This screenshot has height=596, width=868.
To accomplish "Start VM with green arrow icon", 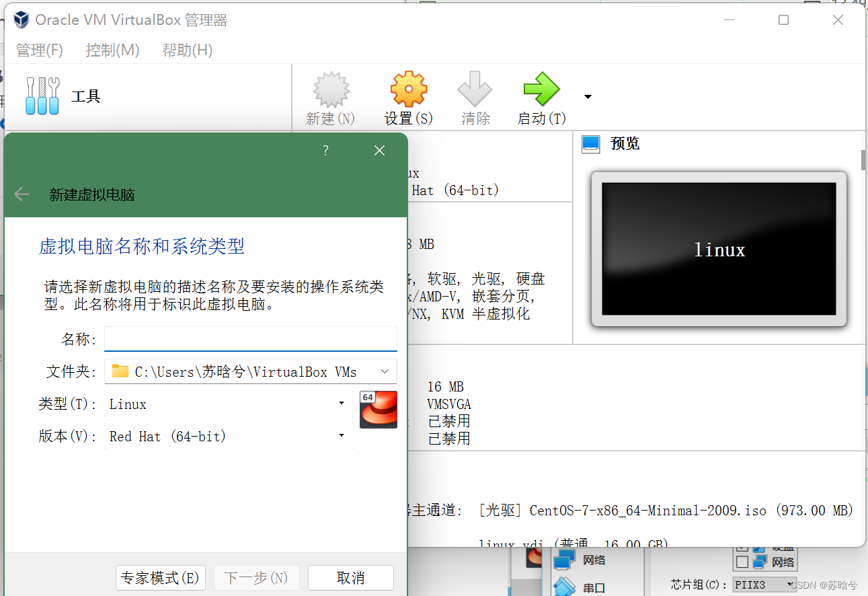I will 542,89.
